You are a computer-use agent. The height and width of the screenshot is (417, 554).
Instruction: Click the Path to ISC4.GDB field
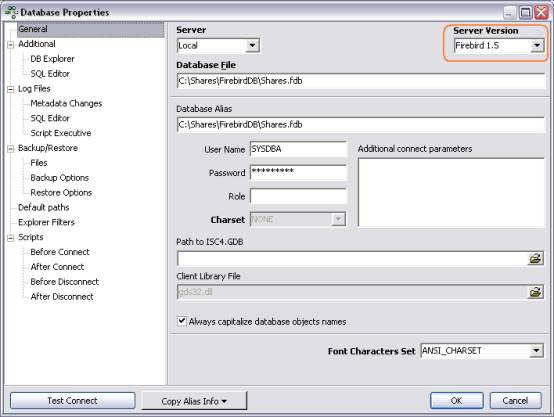point(352,258)
